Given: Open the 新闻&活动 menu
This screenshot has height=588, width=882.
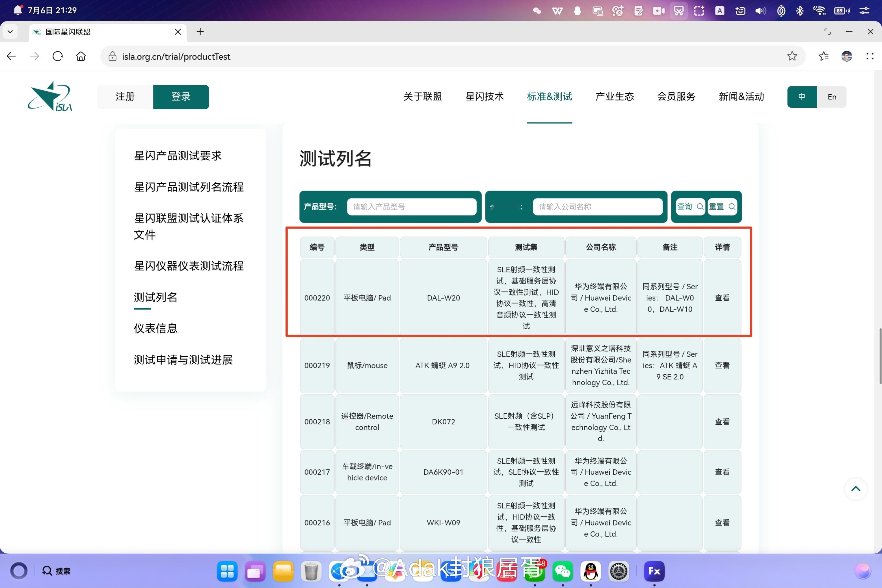Looking at the screenshot, I should (741, 97).
